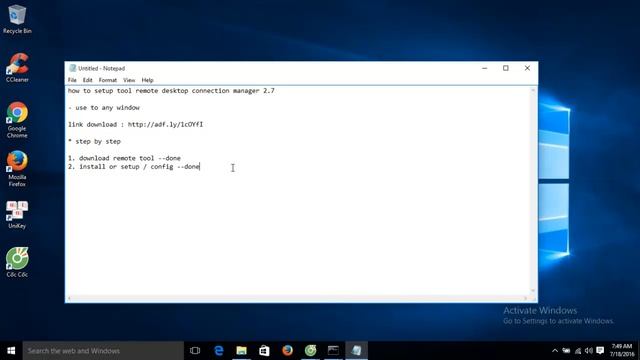Click the horizontal scrollbar left arrow
The width and height of the screenshot is (640, 360).
(69, 298)
